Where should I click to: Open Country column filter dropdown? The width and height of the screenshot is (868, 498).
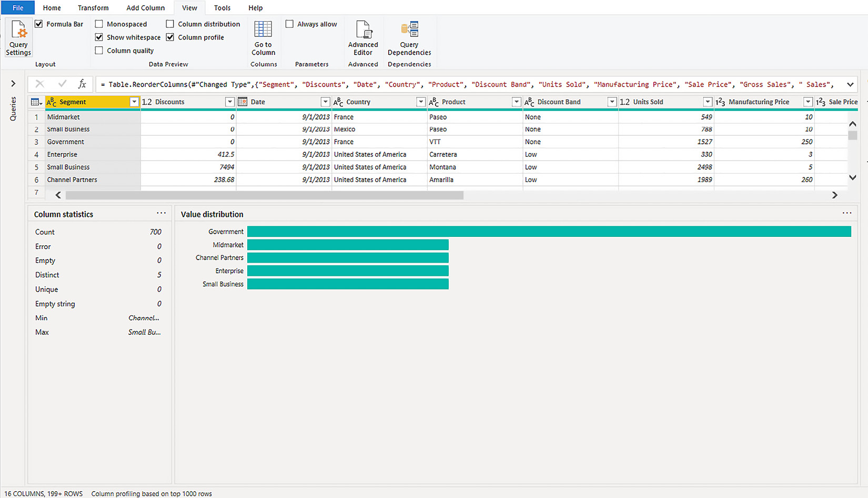point(421,102)
